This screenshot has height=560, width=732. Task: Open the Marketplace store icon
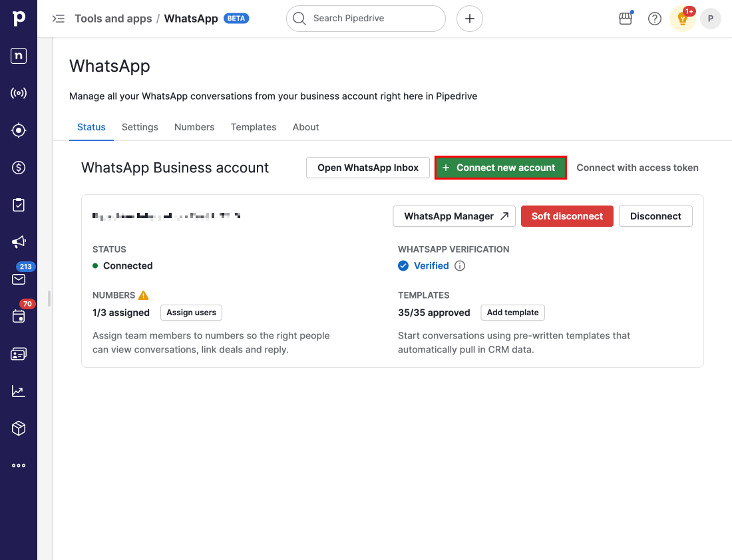[626, 19]
